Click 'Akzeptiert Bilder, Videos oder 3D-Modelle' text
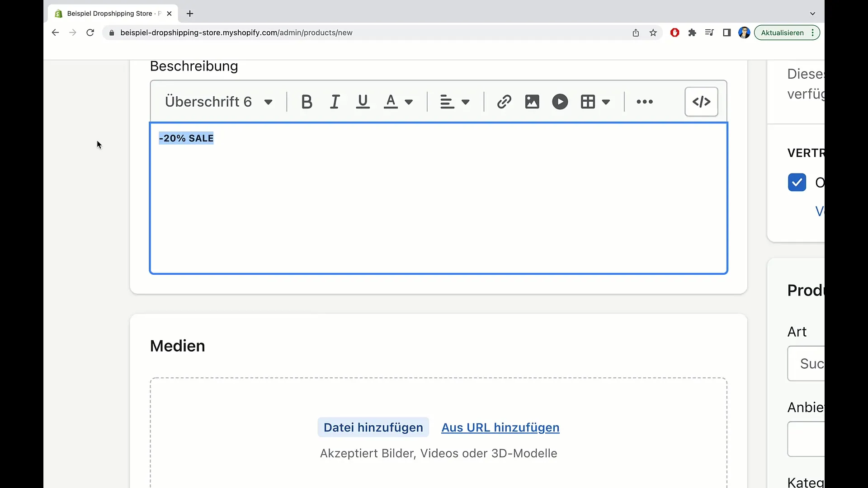This screenshot has height=488, width=868. coord(439,453)
